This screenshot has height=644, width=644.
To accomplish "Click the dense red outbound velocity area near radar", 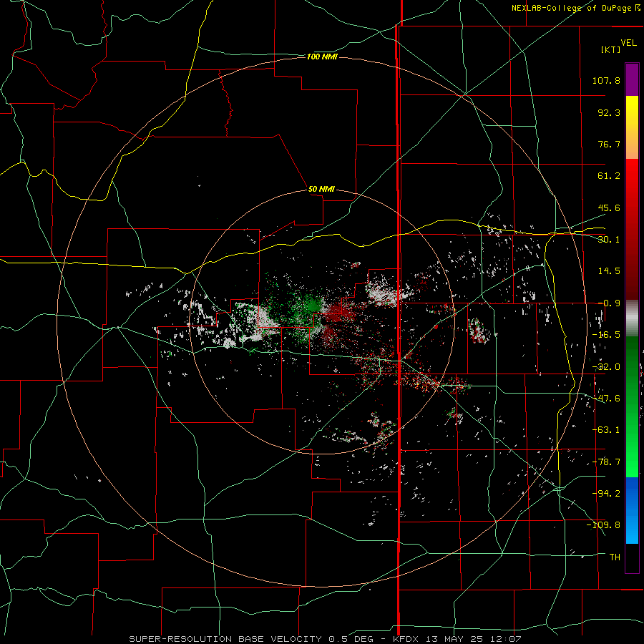I will (x=338, y=312).
